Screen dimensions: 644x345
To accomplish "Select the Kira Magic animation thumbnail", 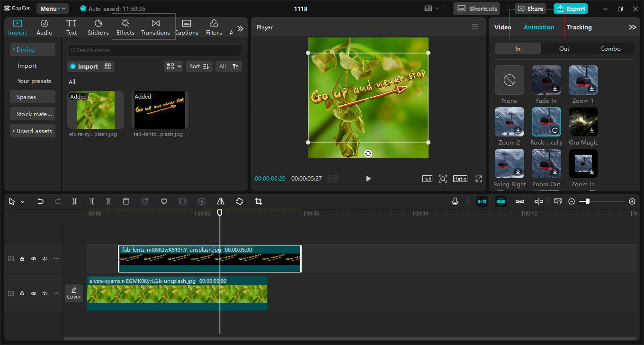I will (x=583, y=122).
